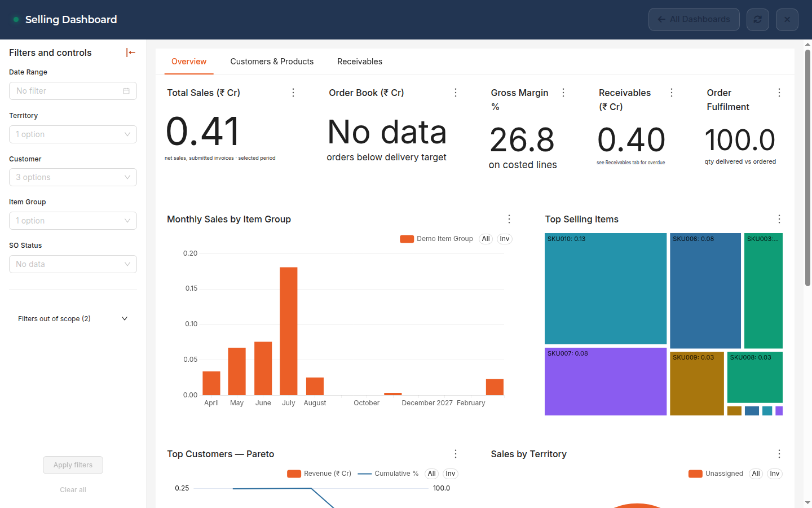Click the Clear all link
This screenshot has height=508, width=812.
(73, 490)
